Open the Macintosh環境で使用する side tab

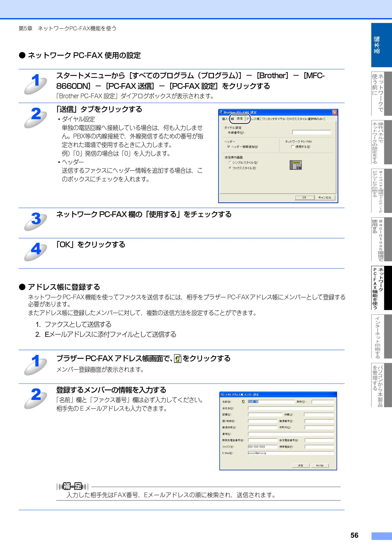[381, 239]
